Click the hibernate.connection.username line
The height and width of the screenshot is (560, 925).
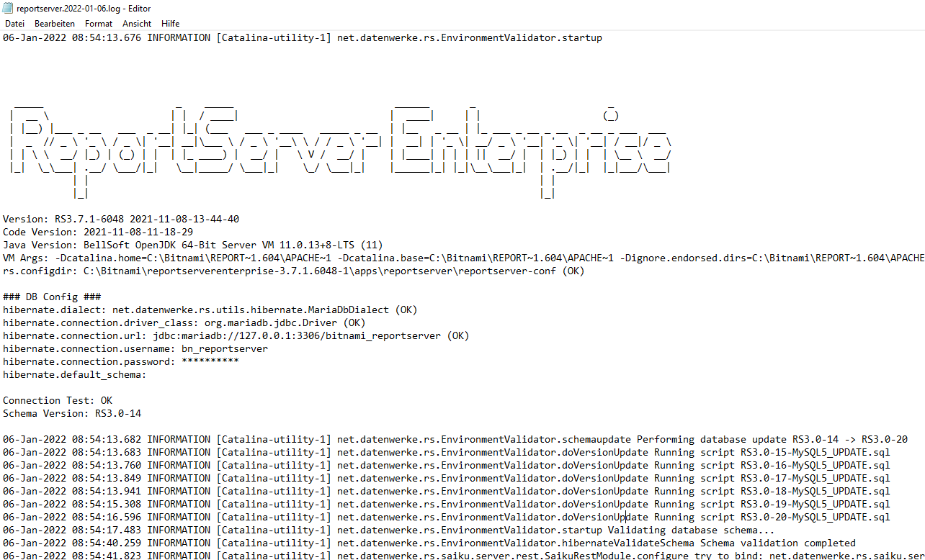coord(135,349)
